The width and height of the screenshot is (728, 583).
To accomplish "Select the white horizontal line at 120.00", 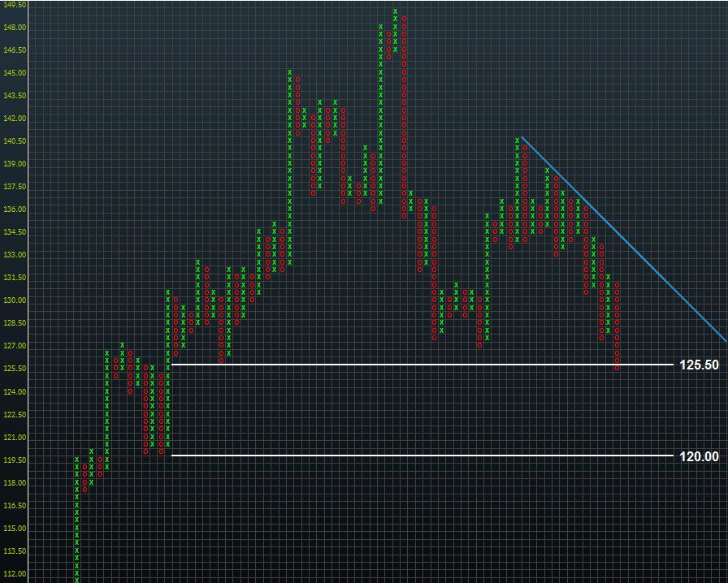I will coord(406,456).
